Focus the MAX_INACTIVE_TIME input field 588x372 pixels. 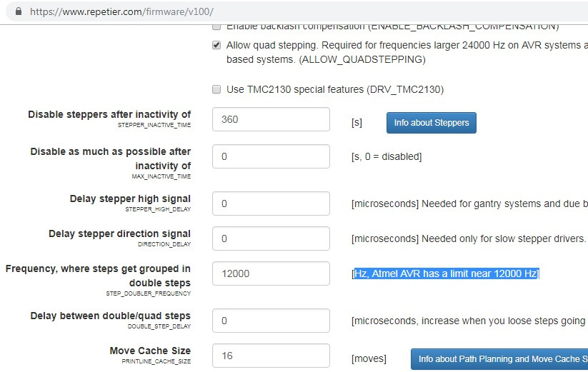pyautogui.click(x=271, y=156)
